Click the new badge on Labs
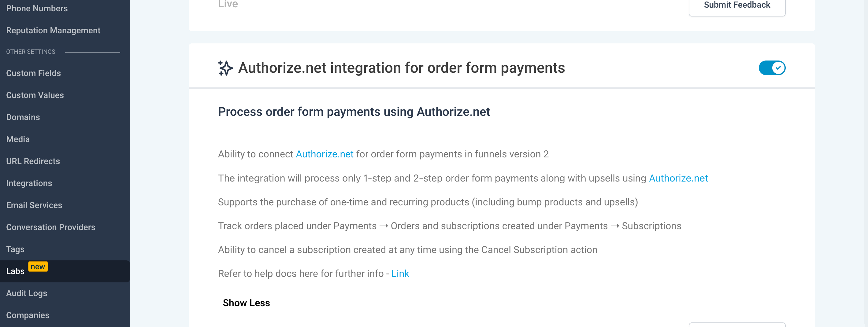Screen dimensions: 868x327 [38, 267]
